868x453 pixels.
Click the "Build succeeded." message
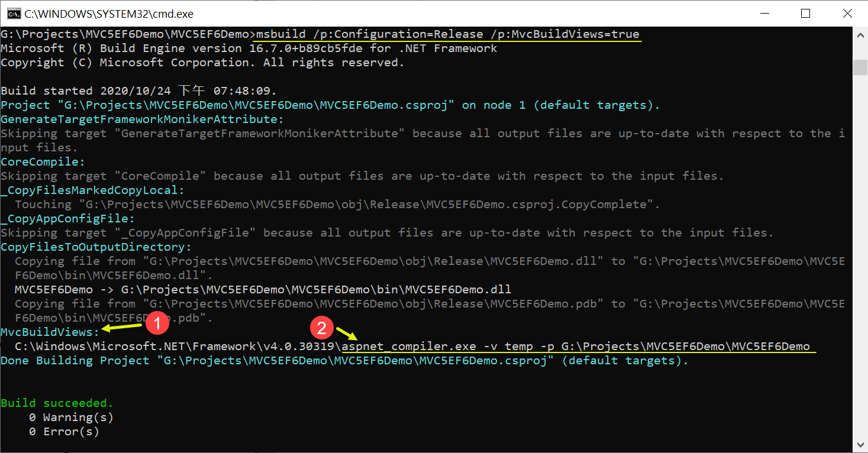57,403
